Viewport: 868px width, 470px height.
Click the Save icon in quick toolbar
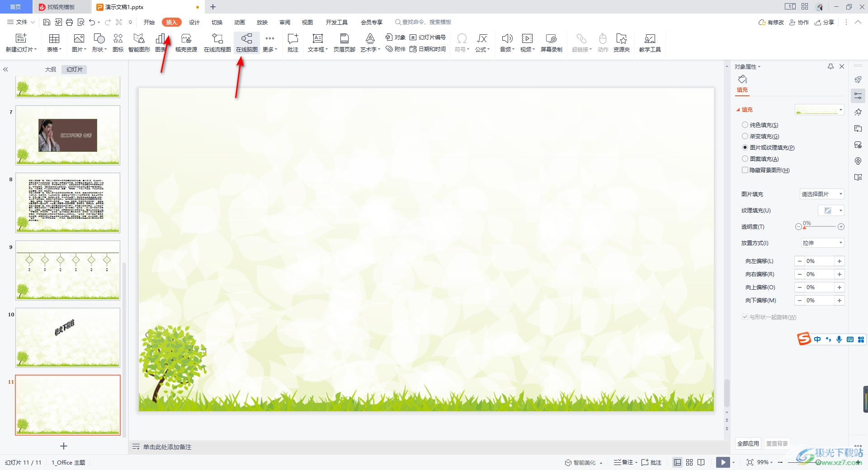pos(47,22)
